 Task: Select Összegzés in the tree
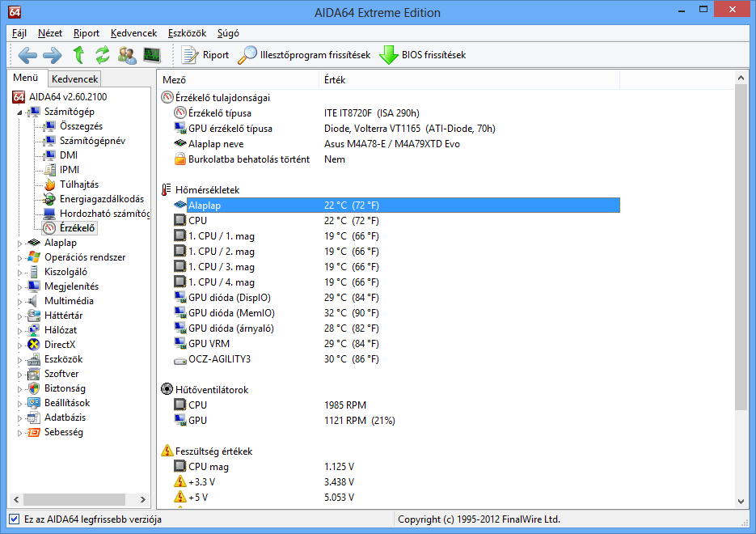tap(81, 126)
